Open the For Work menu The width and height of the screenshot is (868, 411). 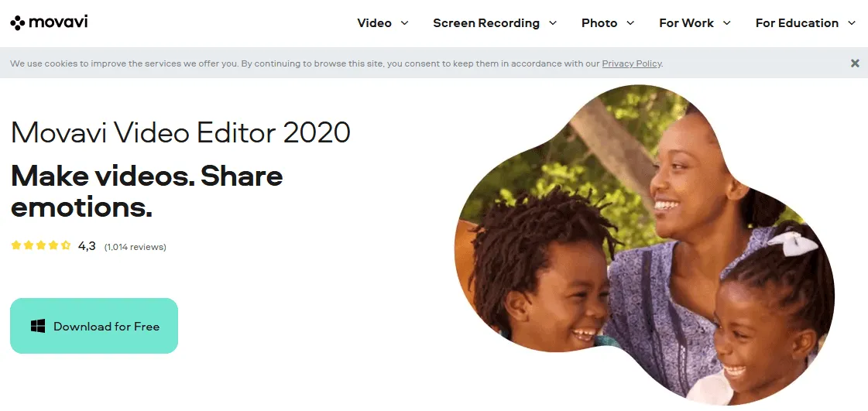[687, 23]
